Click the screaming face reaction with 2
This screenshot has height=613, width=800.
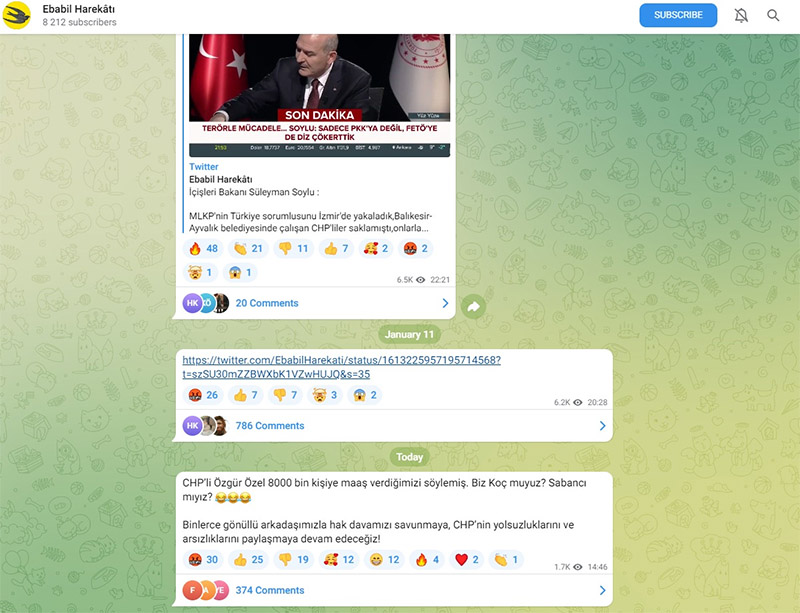pos(365,395)
